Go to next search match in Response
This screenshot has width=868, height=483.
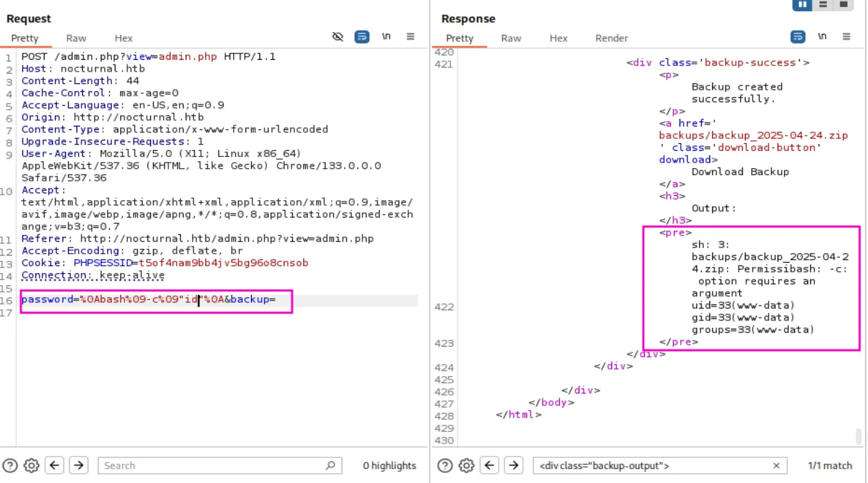[x=513, y=466]
